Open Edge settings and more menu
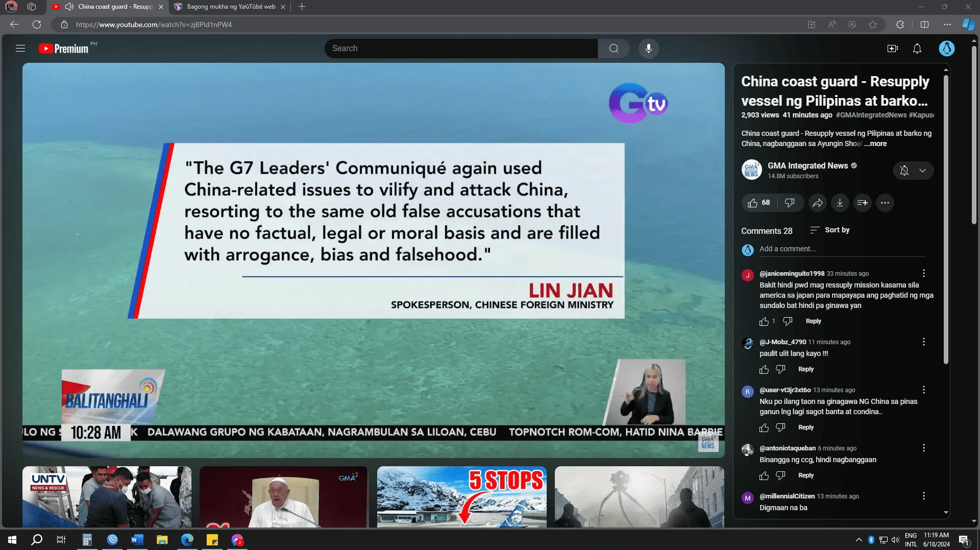Screen dimensions: 980x550 click(947, 25)
